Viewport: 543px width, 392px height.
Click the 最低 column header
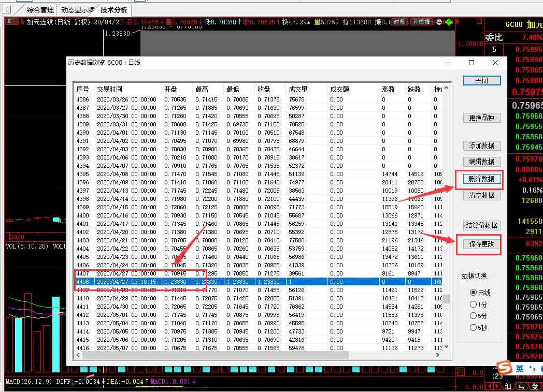click(x=239, y=89)
